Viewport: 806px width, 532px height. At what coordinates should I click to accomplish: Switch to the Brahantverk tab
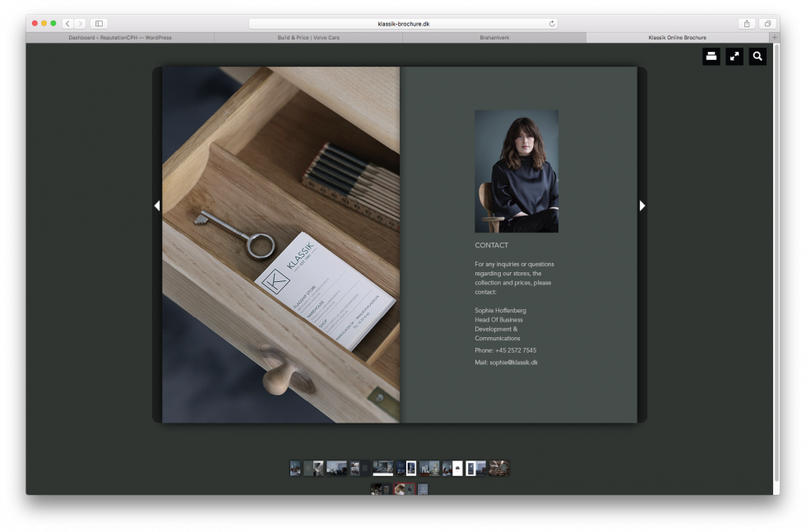494,38
